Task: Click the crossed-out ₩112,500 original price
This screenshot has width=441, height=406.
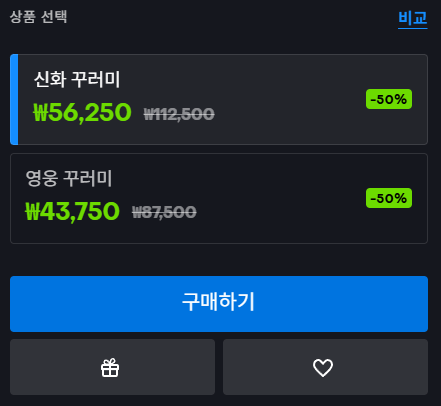Action: (x=179, y=114)
